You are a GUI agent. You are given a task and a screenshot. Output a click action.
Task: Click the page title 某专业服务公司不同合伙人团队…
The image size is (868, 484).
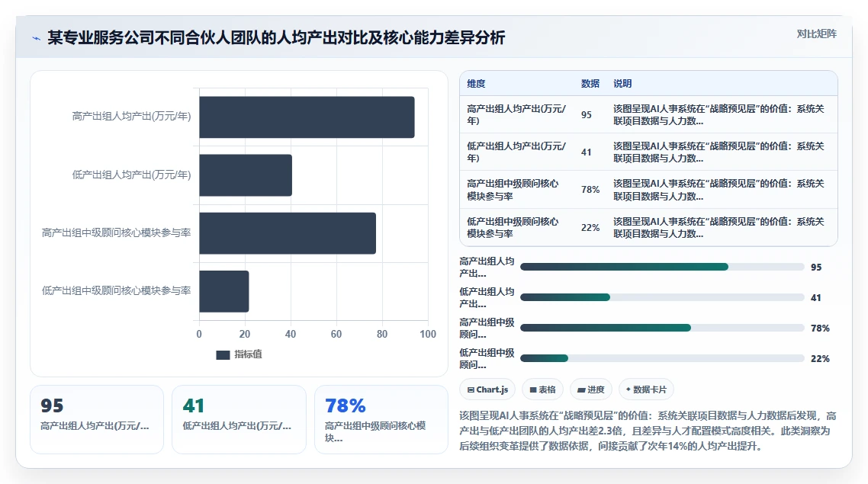[276, 37]
